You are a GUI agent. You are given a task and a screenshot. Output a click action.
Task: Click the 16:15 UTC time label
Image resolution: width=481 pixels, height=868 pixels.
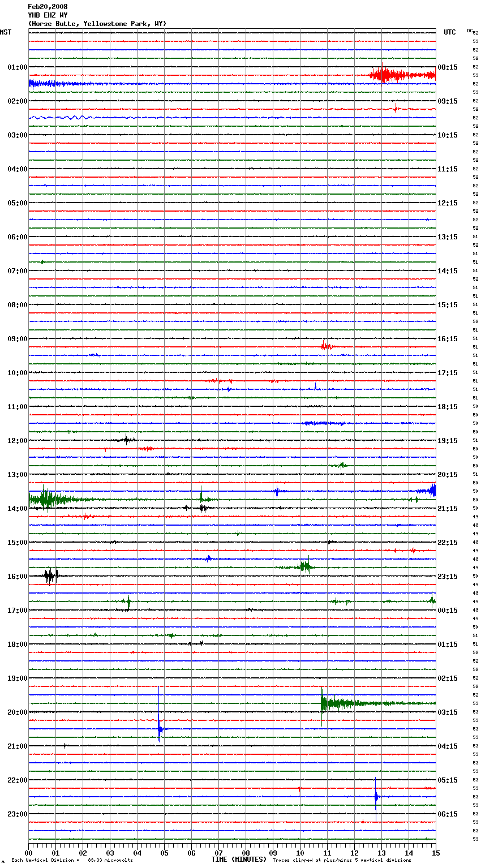448,339
